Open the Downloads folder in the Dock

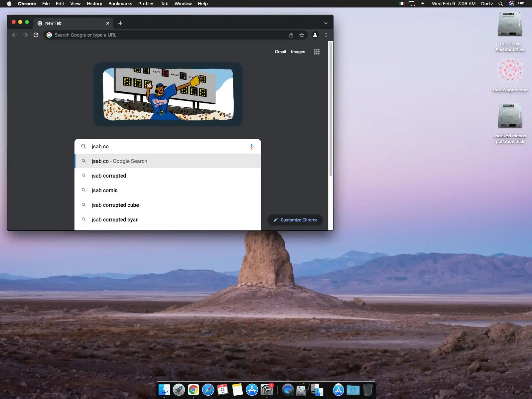353,390
